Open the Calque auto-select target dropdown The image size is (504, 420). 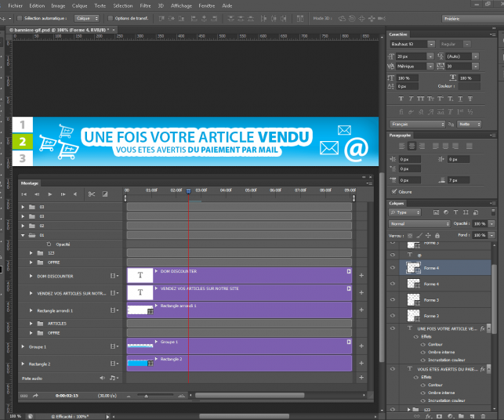(87, 18)
